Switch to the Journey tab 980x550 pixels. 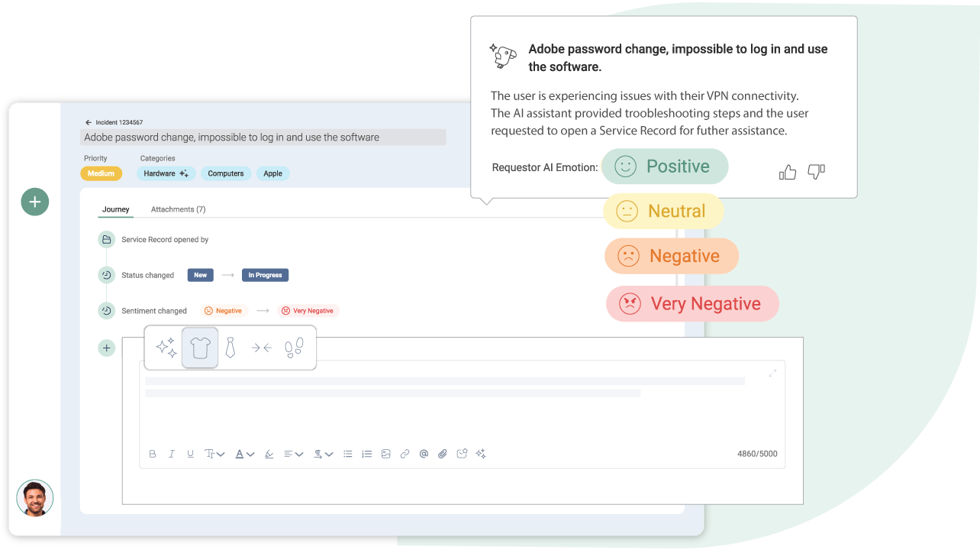(116, 209)
